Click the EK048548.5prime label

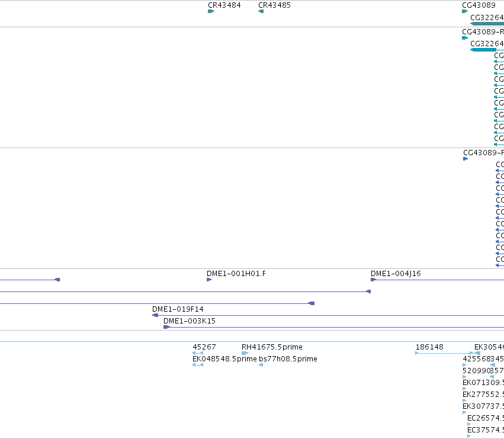coord(224,359)
